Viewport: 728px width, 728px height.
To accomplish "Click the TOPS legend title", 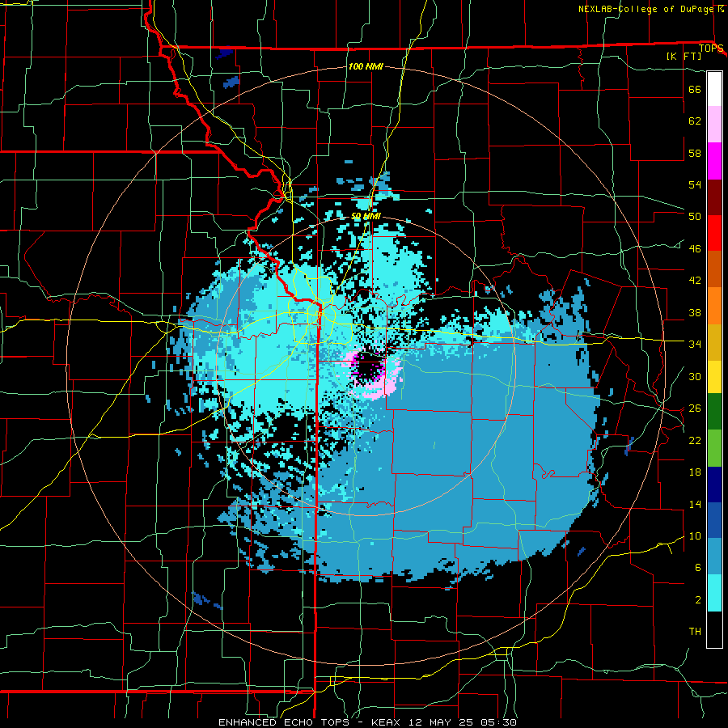I will pos(710,49).
